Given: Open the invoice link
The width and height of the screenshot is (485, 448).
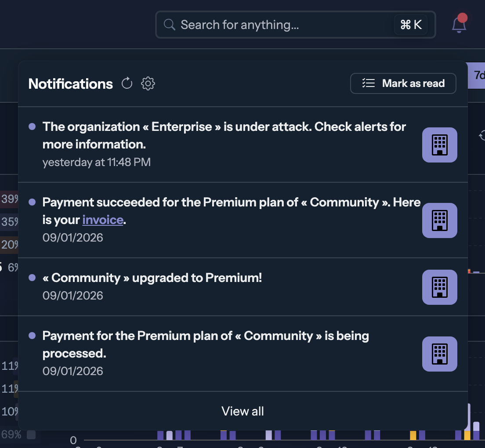Looking at the screenshot, I should 103,220.
